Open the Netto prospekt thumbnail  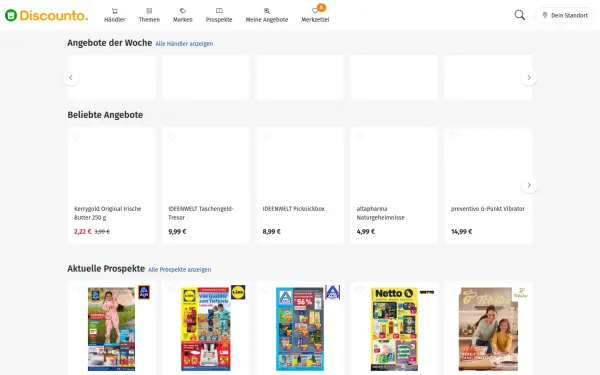click(x=394, y=329)
